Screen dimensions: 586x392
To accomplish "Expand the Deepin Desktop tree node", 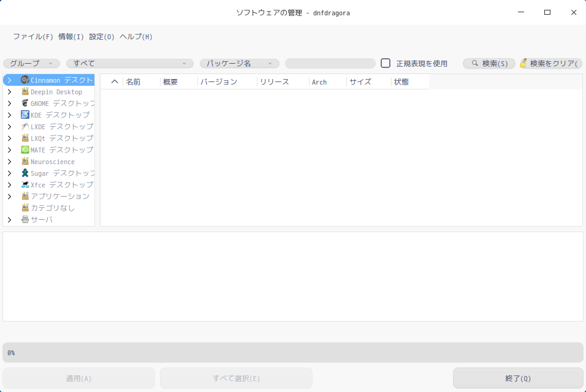I will (x=10, y=92).
